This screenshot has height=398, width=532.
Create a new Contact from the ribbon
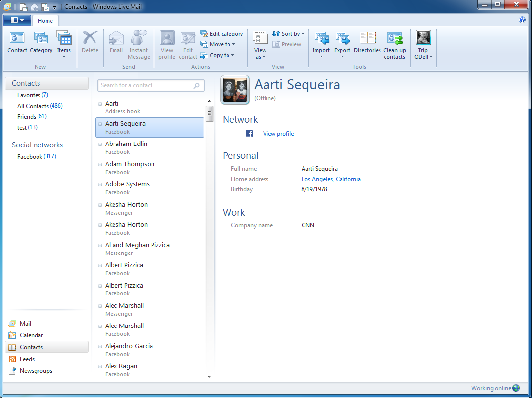[x=17, y=42]
